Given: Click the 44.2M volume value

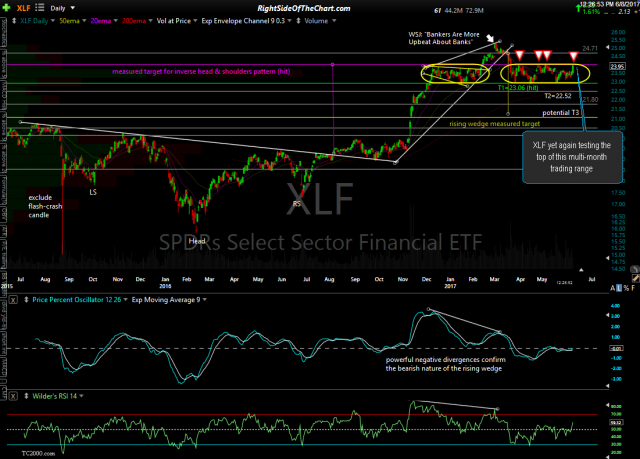Looking at the screenshot, I should coord(453,11).
